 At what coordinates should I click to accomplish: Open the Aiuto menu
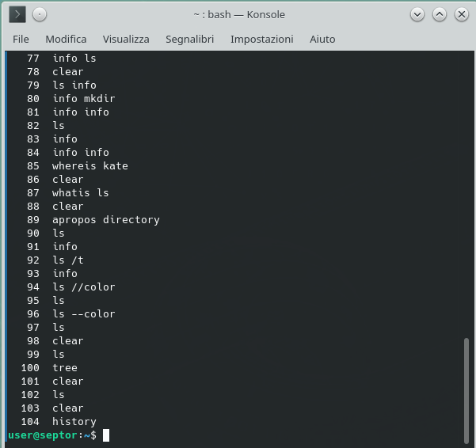(322, 39)
